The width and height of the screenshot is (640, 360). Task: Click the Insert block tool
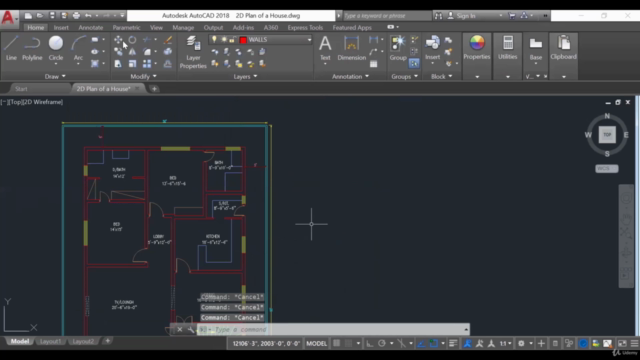click(432, 48)
